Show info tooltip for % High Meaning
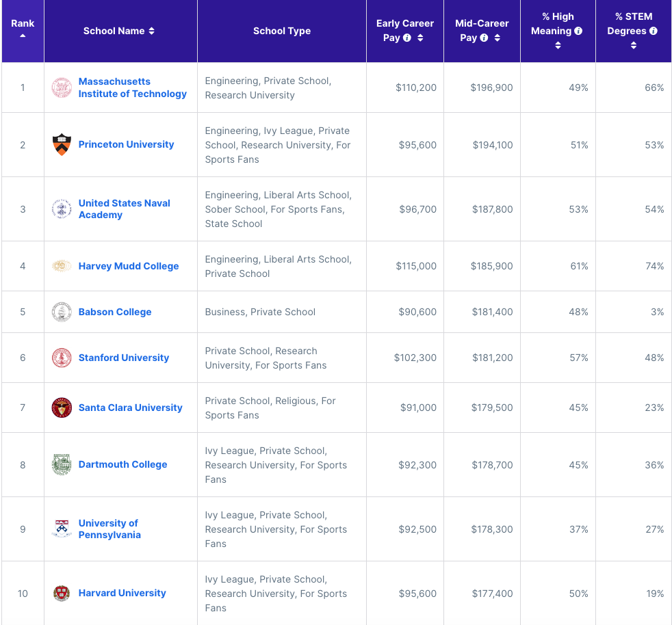The height and width of the screenshot is (625, 672). 578,31
